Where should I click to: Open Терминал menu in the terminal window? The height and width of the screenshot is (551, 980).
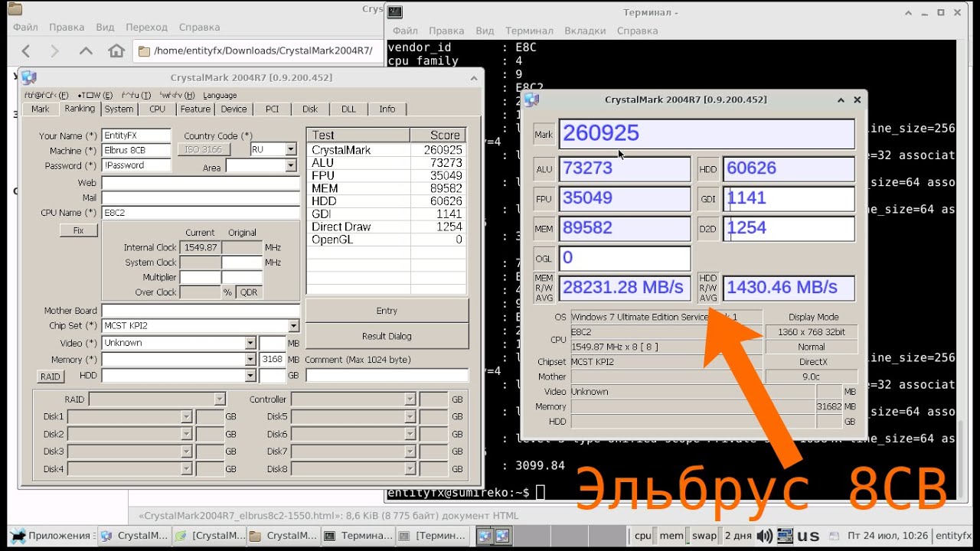tap(529, 31)
